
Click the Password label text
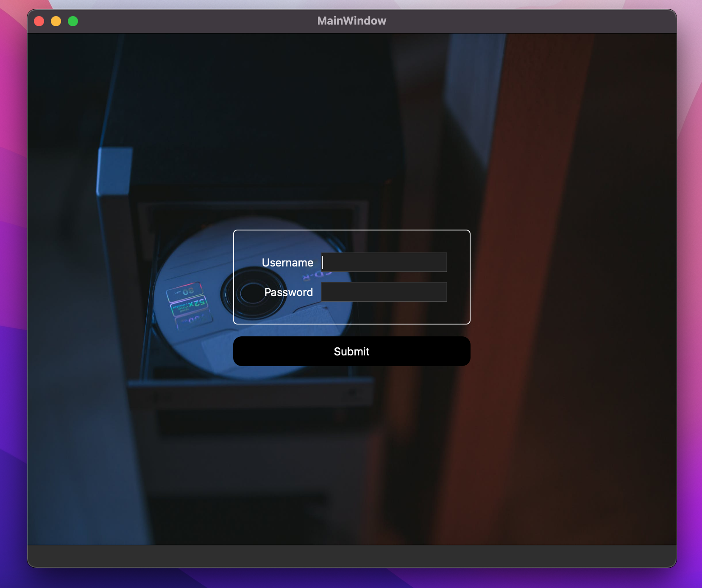288,292
